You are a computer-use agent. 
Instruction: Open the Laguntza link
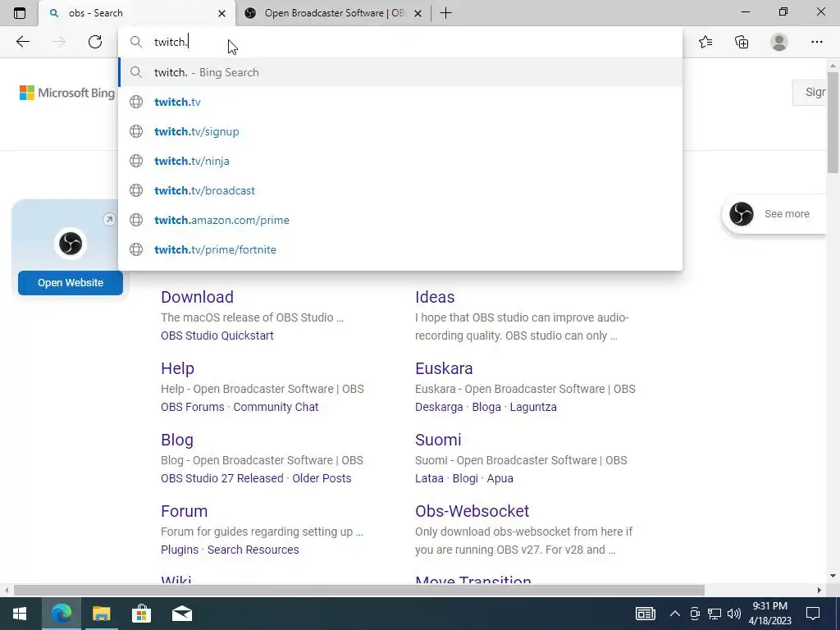(x=533, y=407)
